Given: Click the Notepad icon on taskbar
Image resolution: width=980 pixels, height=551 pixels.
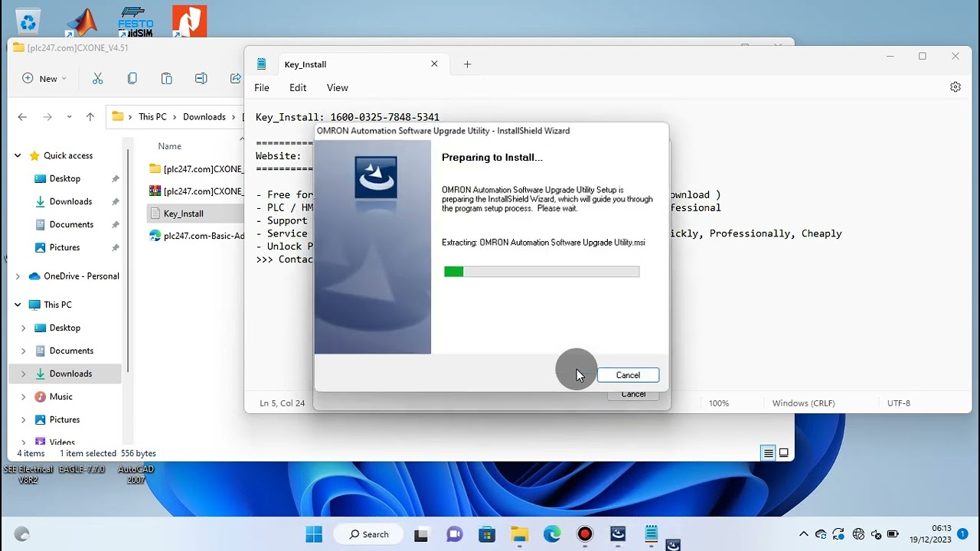Looking at the screenshot, I should coord(651,534).
